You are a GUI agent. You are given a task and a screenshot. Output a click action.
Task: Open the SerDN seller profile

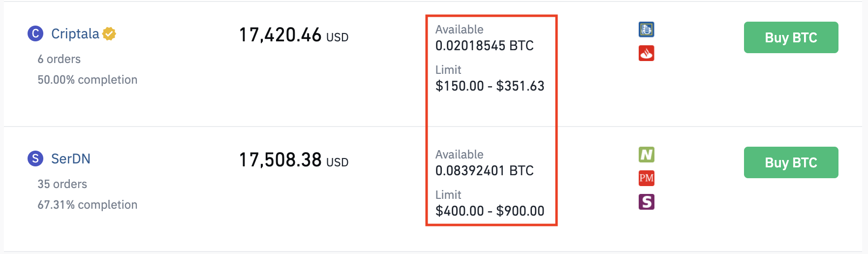pos(71,159)
